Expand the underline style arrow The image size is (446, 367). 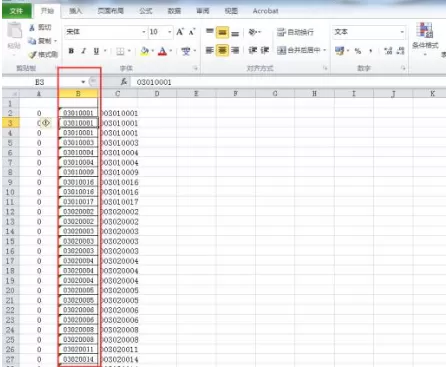(x=105, y=51)
